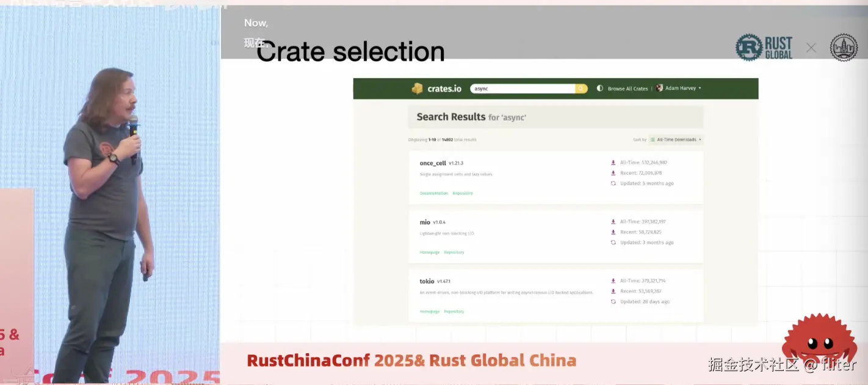Click mio Updated refresh icon
Viewport: 868px width, 385px height.
(613, 243)
